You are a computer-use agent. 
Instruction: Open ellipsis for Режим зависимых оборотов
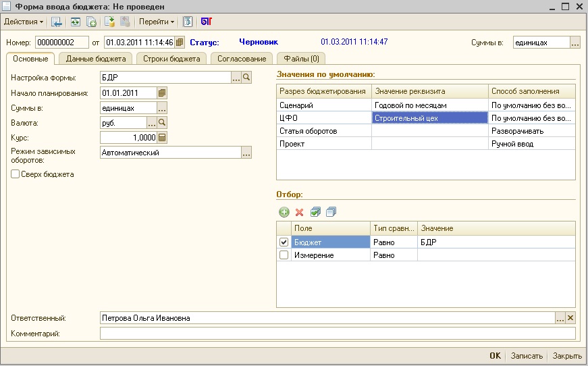click(246, 153)
